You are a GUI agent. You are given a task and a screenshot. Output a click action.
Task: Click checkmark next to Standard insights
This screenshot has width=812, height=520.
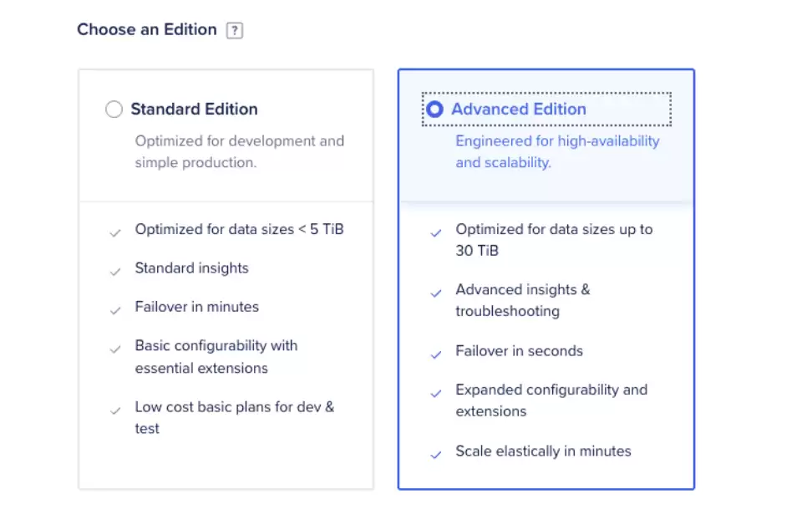pos(115,272)
